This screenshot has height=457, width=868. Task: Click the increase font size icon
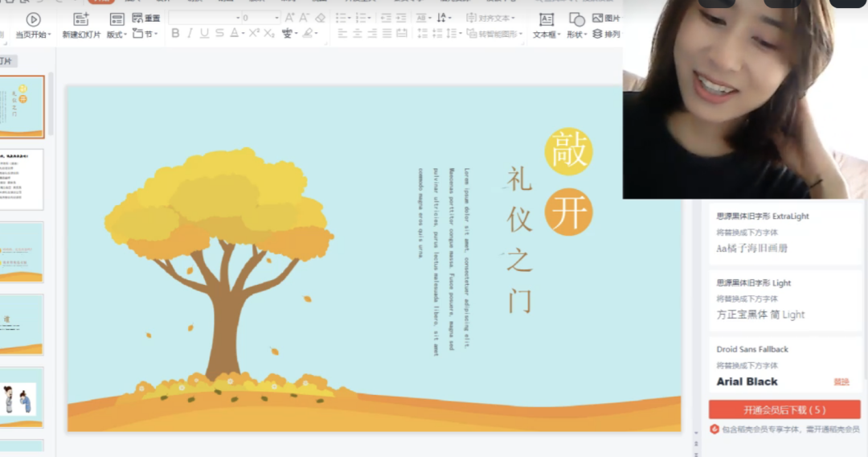(289, 18)
